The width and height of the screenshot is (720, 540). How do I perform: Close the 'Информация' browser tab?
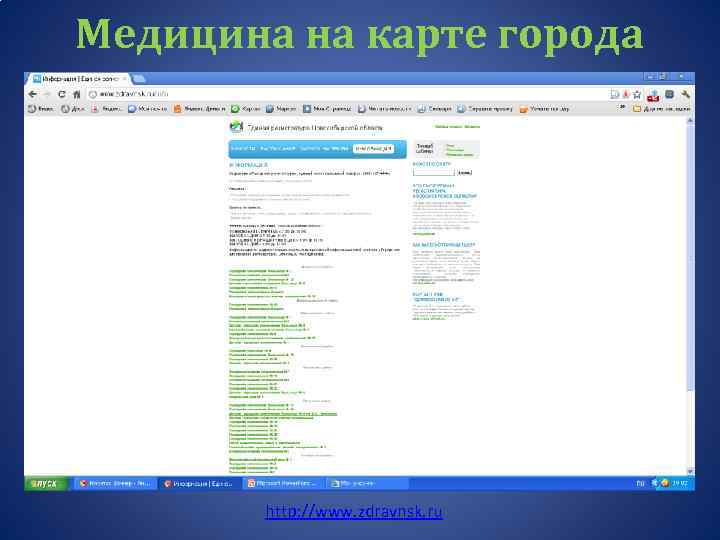[124, 79]
